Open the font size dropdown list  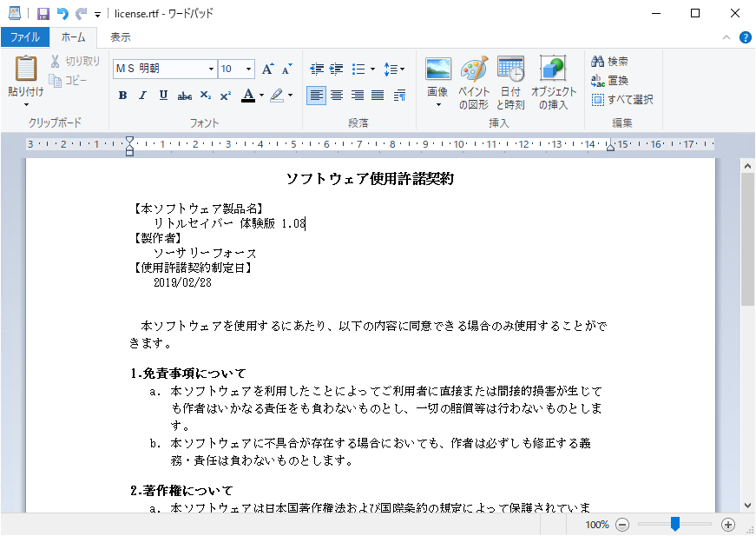[x=249, y=69]
